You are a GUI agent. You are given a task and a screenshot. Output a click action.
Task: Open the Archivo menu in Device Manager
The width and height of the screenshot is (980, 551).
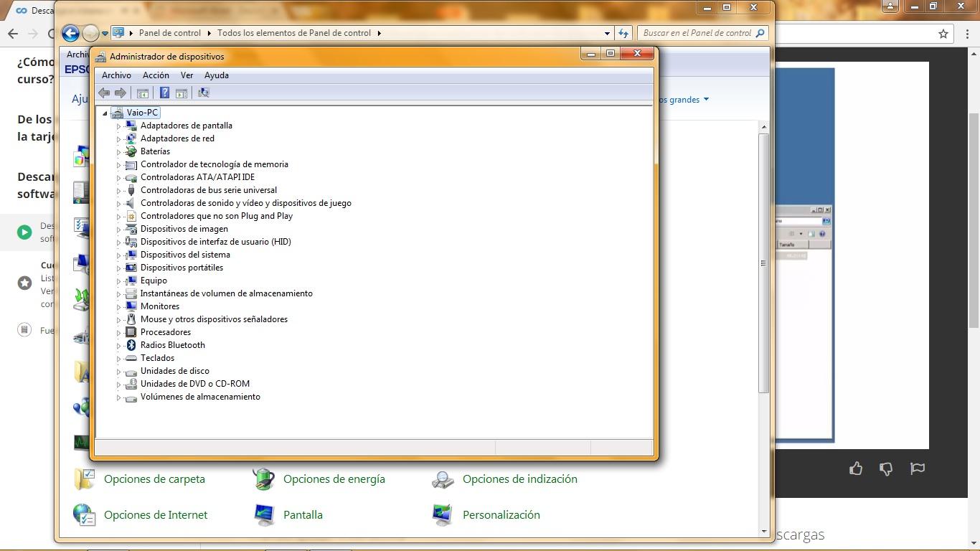coord(116,75)
